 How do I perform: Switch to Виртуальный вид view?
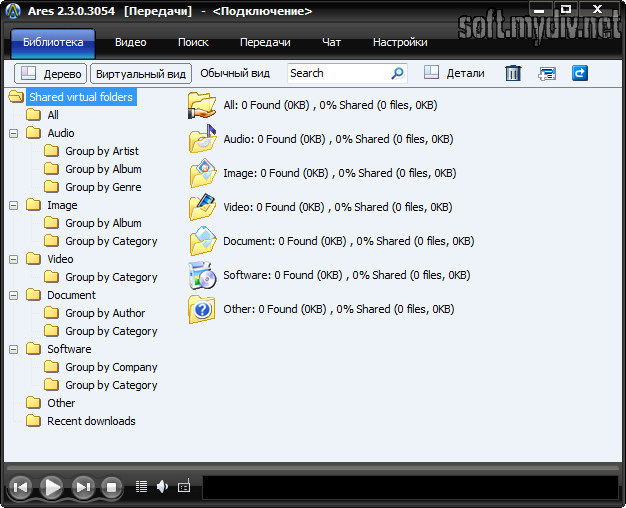(x=141, y=73)
